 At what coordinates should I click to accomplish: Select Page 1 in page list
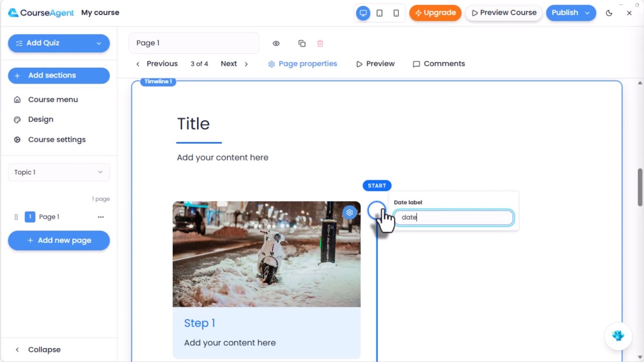click(x=49, y=217)
